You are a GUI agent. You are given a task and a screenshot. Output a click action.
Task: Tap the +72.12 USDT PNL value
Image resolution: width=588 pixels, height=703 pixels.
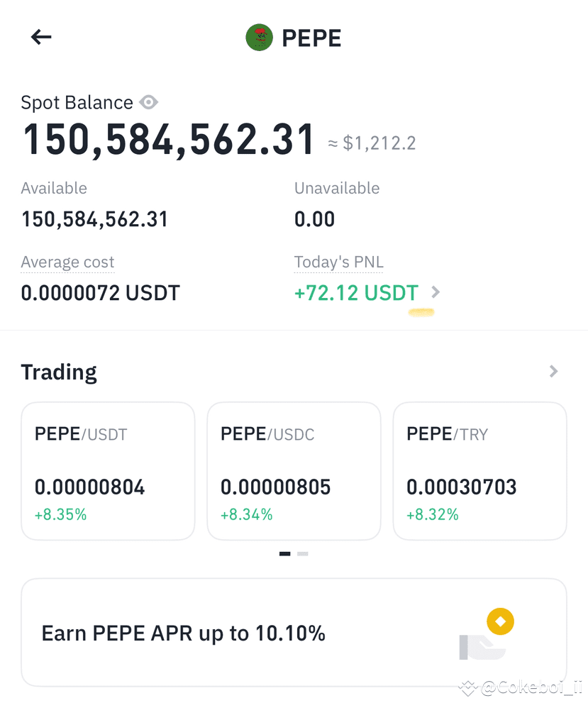click(356, 293)
